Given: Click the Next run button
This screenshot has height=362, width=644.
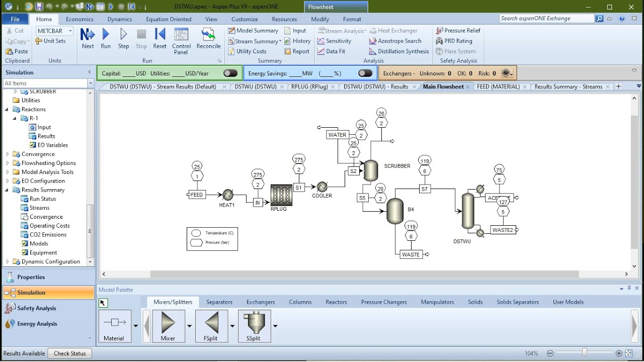Looking at the screenshot, I should tap(88, 39).
